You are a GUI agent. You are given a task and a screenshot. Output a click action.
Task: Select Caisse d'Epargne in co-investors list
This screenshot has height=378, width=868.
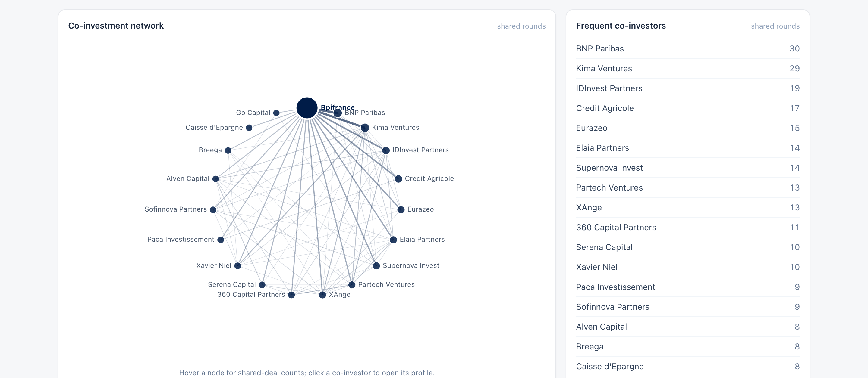click(x=687, y=366)
